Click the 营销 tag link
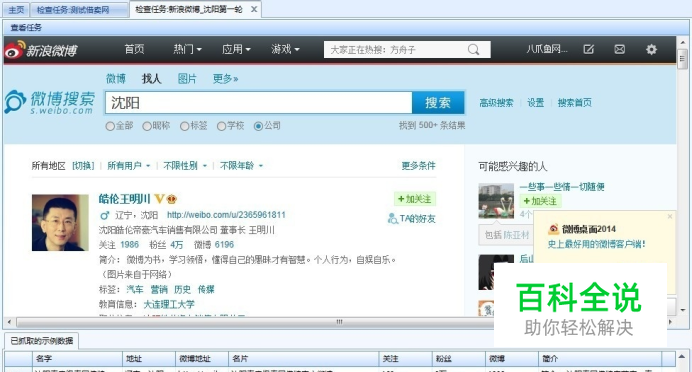Viewport: 692px width, 372px height. [x=159, y=289]
